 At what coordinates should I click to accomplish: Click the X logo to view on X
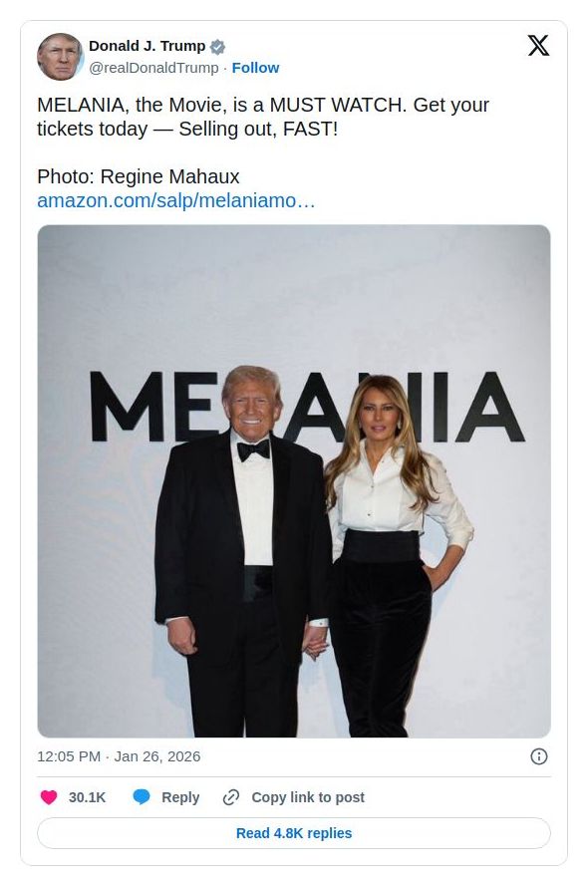pos(538,45)
